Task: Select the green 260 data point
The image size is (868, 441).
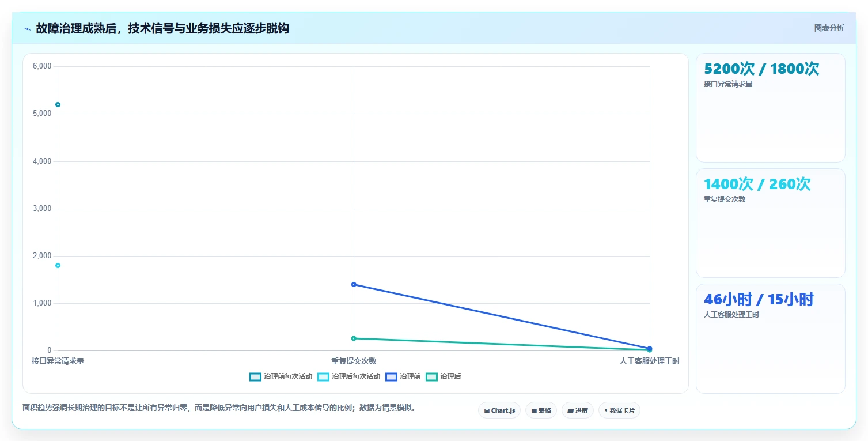Action: 354,338
